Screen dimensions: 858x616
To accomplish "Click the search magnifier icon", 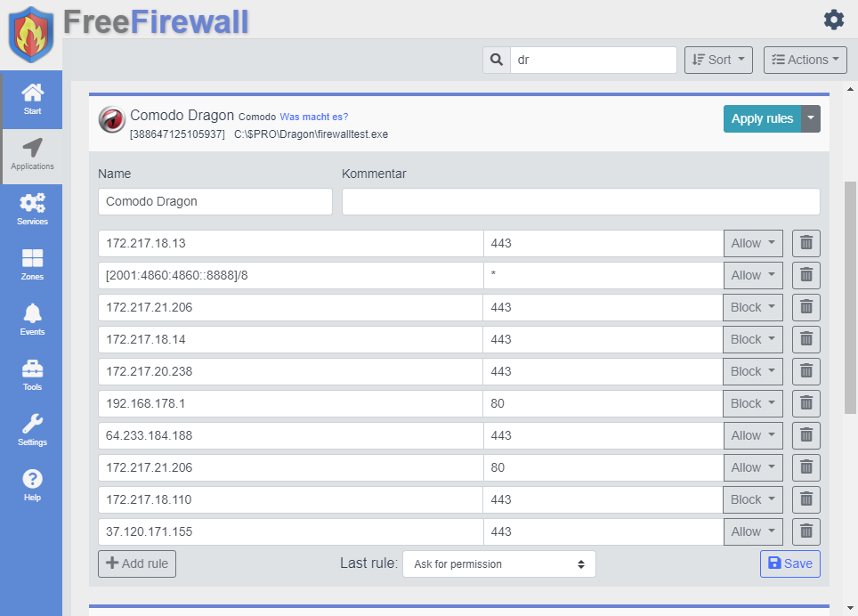I will tap(496, 60).
